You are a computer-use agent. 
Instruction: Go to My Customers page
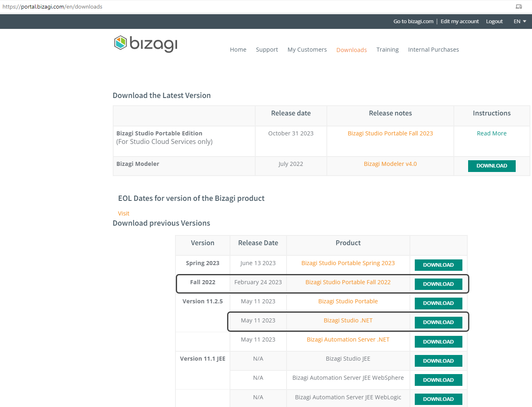point(307,50)
